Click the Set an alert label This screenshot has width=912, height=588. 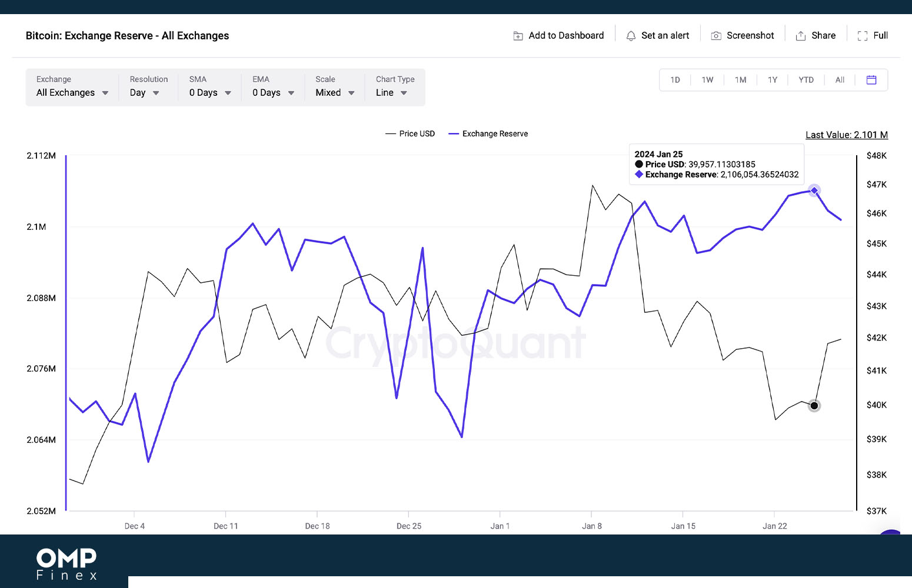tap(665, 36)
